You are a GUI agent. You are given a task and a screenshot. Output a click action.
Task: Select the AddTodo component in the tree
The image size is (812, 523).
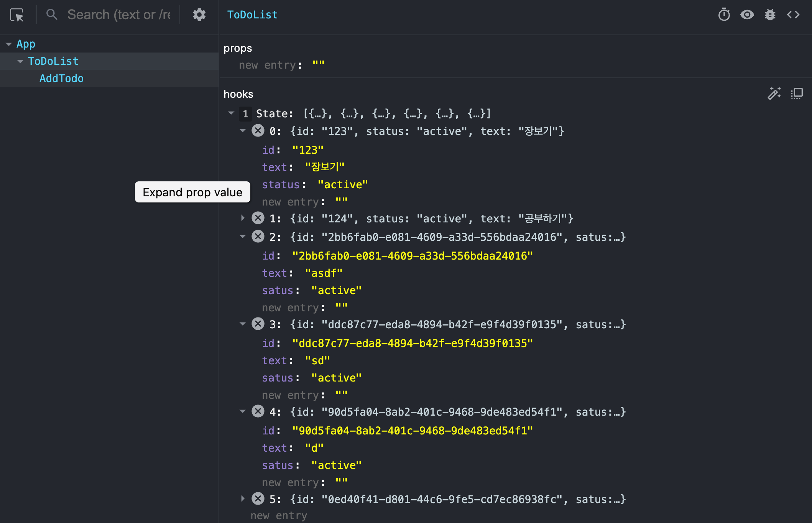click(x=61, y=78)
